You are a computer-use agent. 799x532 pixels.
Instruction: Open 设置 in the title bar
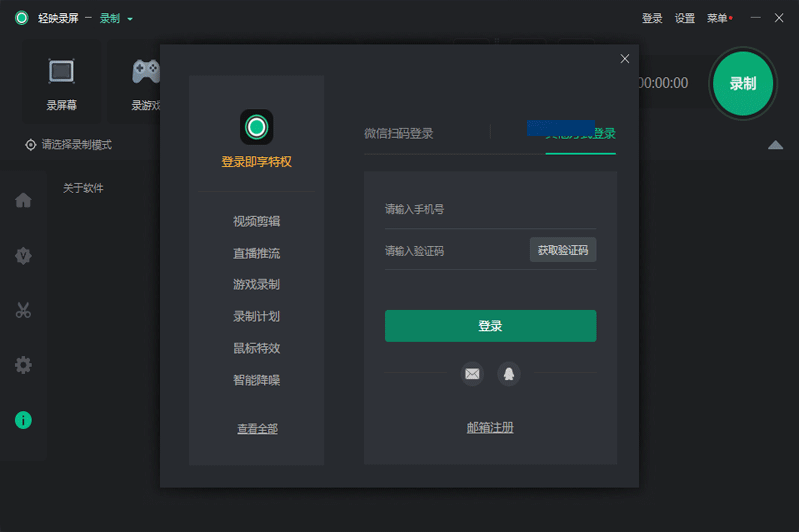pos(684,18)
